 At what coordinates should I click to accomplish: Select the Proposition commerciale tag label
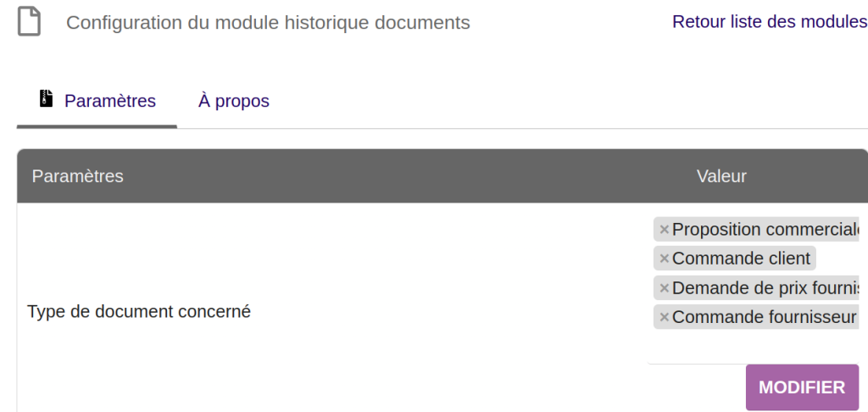pos(763,230)
